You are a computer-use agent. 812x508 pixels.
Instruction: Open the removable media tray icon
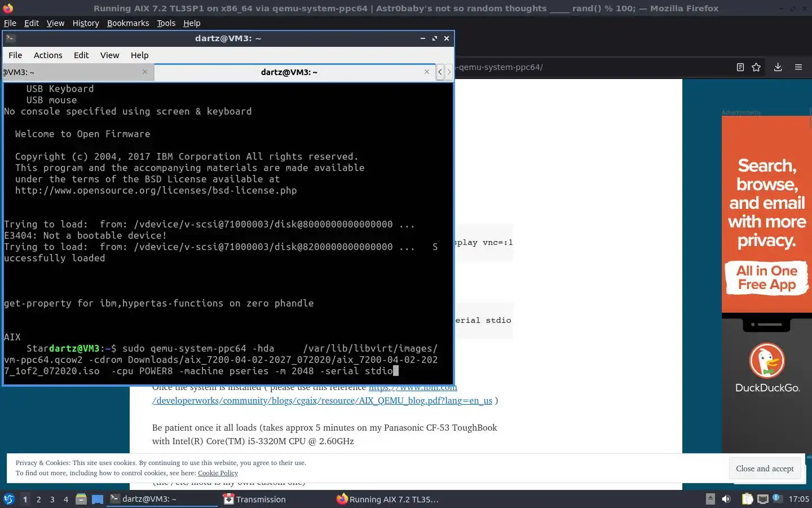(710, 499)
